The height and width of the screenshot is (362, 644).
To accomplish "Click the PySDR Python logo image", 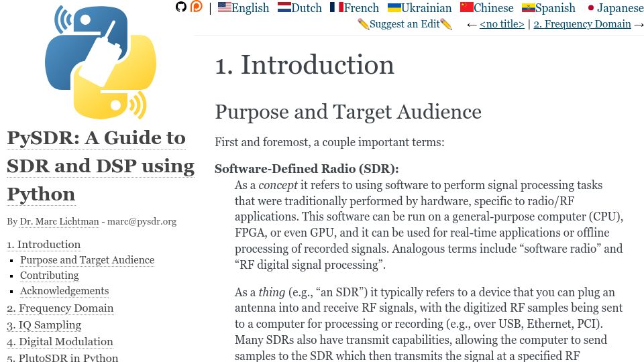I will click(101, 62).
